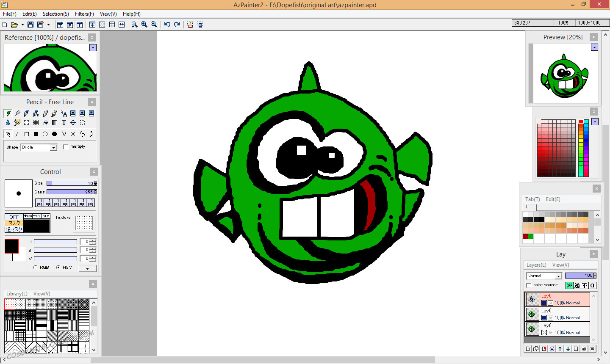The height and width of the screenshot is (364, 610).
Task: Select the Pencil tool
Action: click(x=8, y=113)
